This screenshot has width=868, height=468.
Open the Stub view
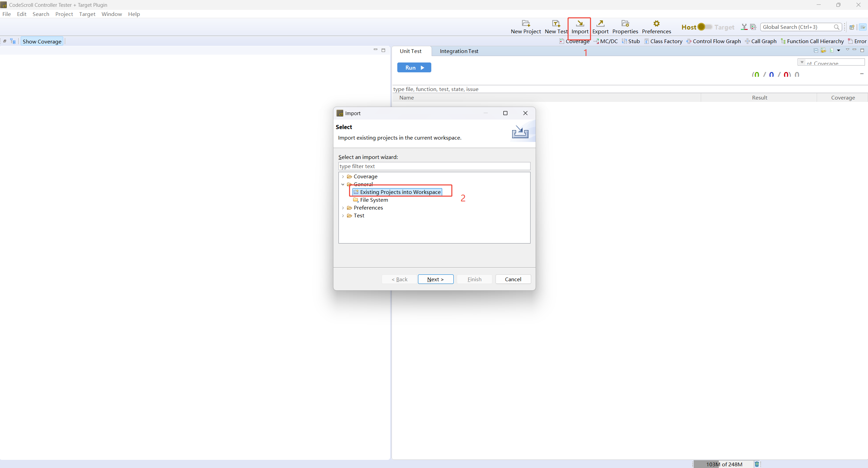coord(631,41)
